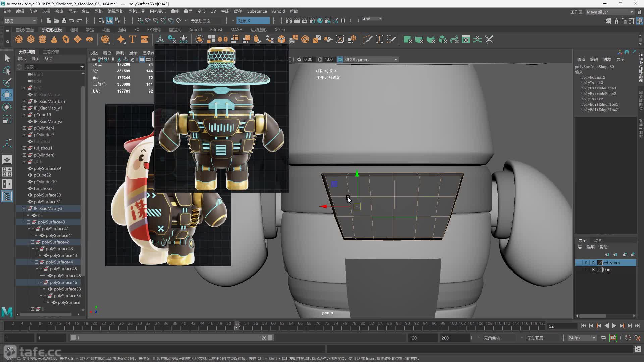Create a polygon disc from the shelf
The height and width of the screenshot is (362, 644).
(89, 39)
